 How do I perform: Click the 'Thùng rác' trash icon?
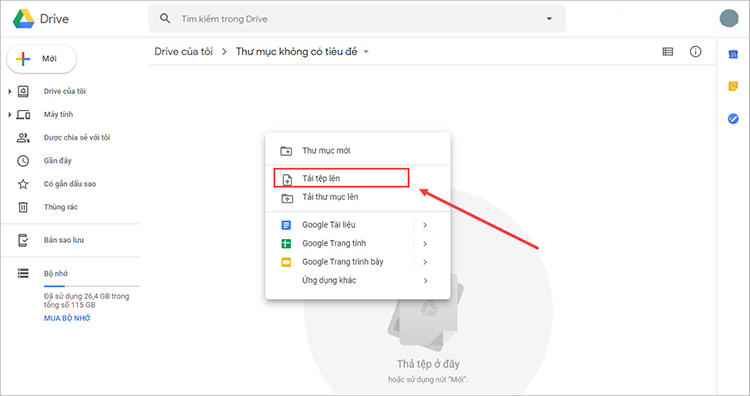coord(23,207)
